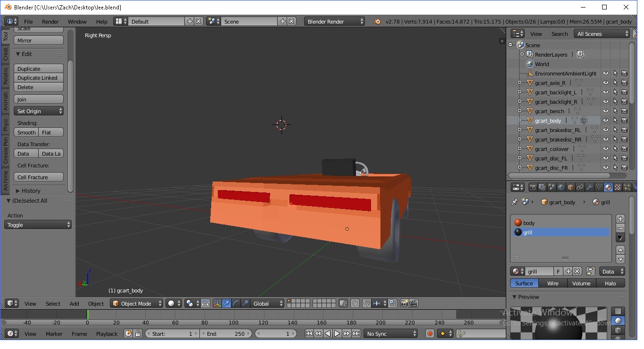Hide gcart_axle_R in viewport via eye icon

pyautogui.click(x=606, y=83)
